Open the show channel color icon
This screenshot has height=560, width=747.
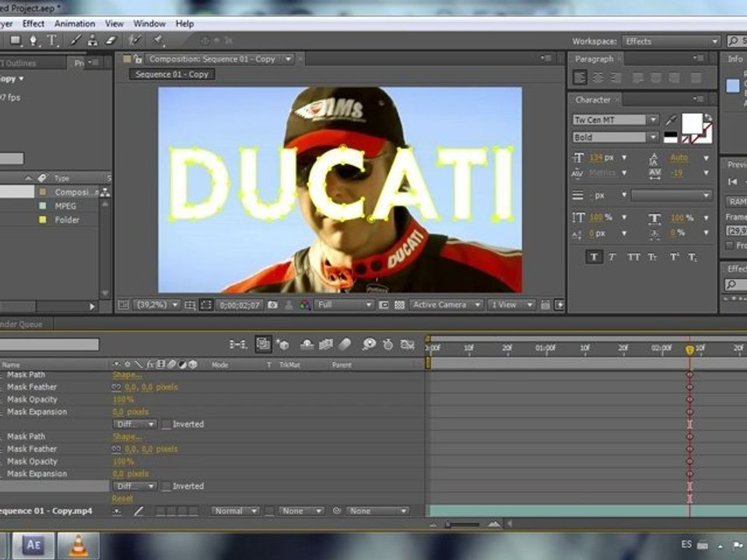click(x=305, y=305)
